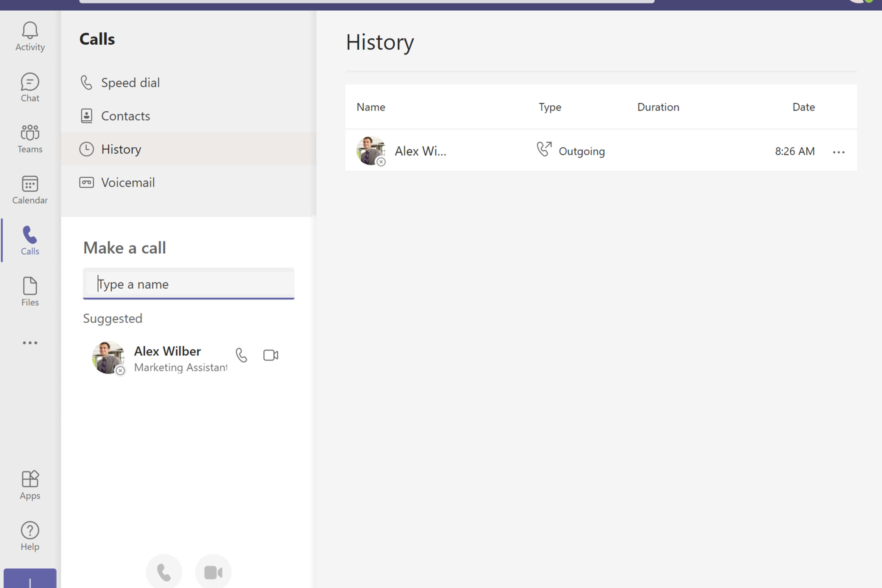Image resolution: width=882 pixels, height=588 pixels.
Task: Click the bottom video call button
Action: [213, 572]
